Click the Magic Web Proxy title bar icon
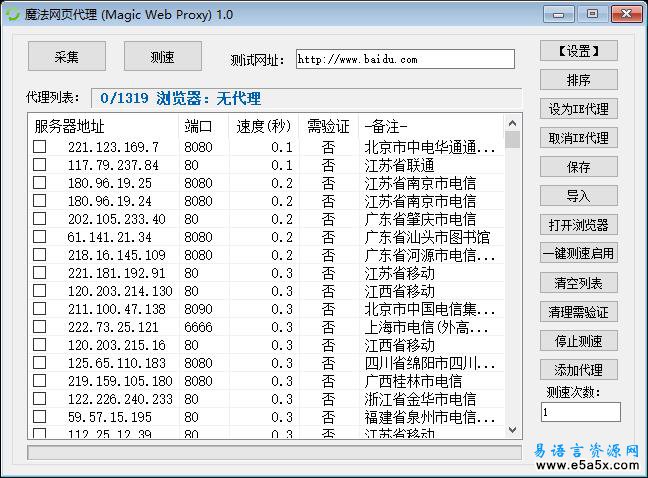This screenshot has width=648, height=478. tap(12, 14)
